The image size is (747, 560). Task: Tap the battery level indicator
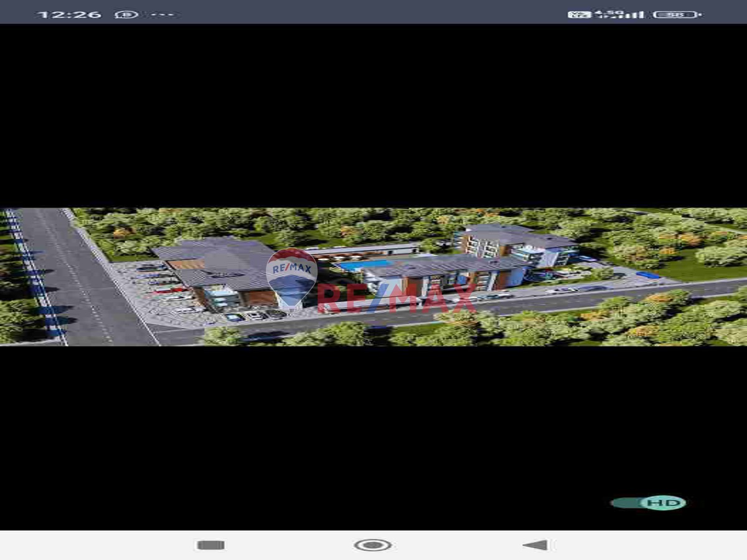click(677, 14)
